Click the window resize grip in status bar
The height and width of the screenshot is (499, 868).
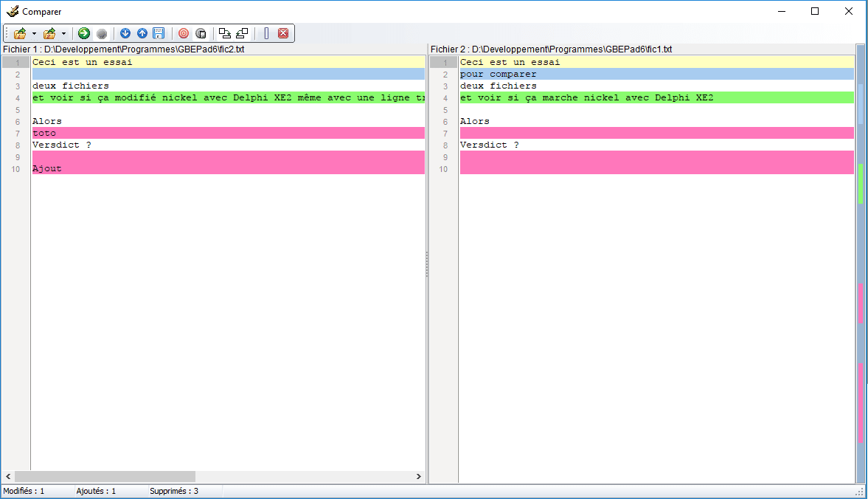click(860, 492)
